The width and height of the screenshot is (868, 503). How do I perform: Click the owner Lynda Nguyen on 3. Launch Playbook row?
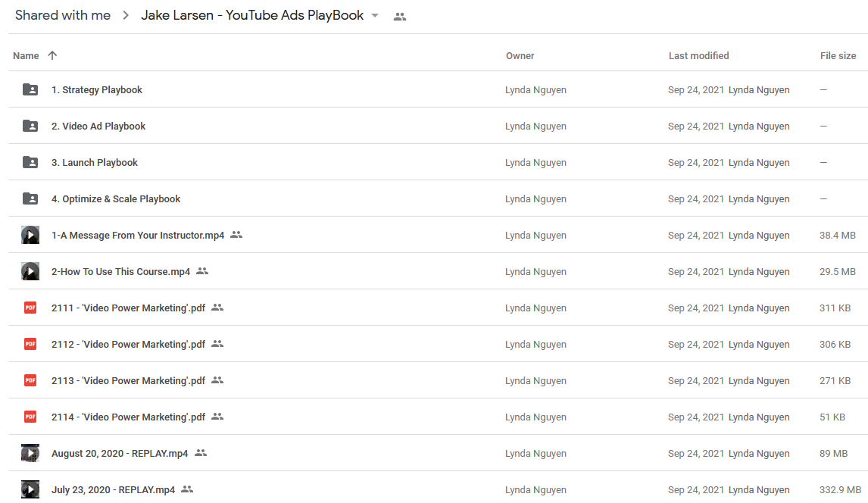pyautogui.click(x=535, y=163)
